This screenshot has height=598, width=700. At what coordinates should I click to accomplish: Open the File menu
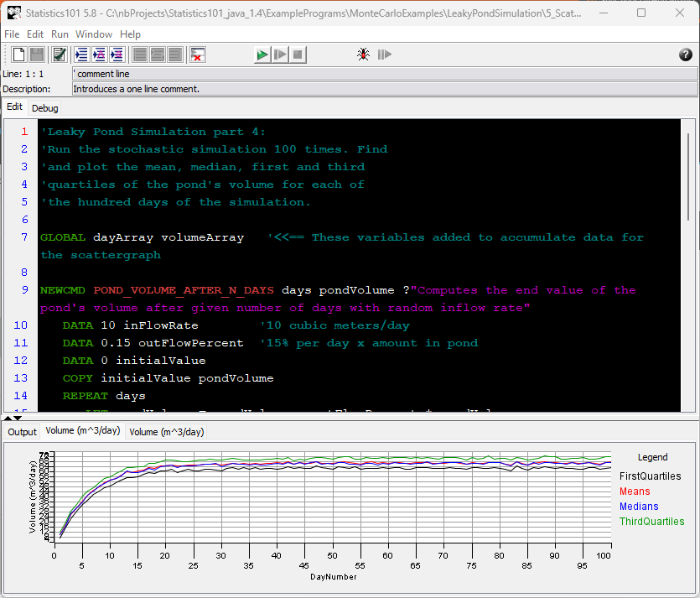coord(12,34)
